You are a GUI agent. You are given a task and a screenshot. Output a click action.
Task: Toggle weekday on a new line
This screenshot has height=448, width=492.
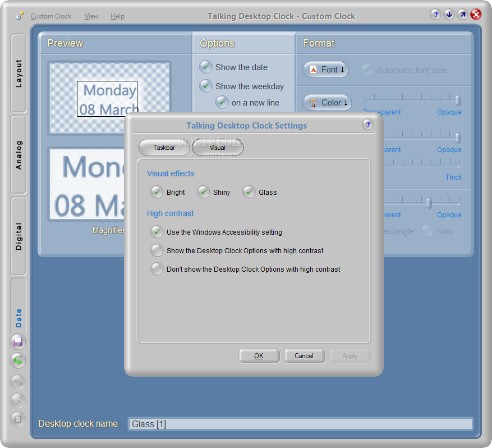222,102
